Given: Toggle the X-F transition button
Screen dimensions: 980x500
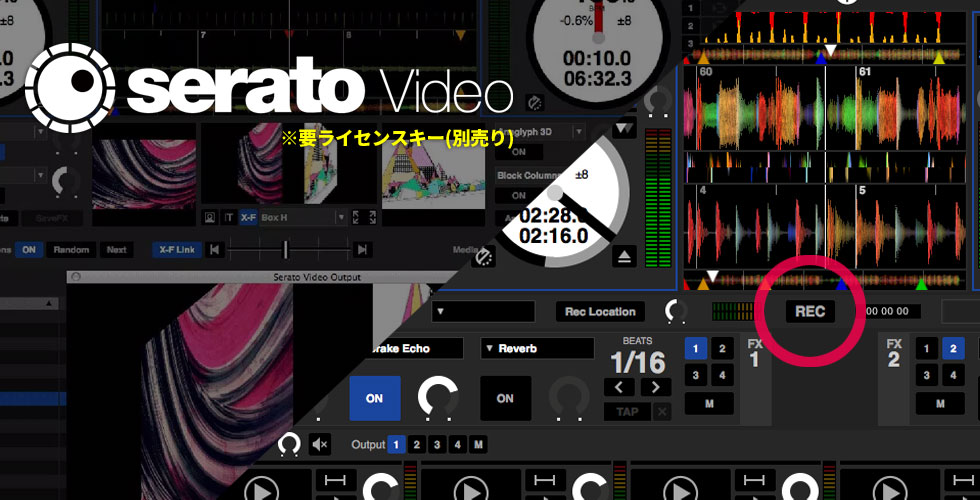Looking at the screenshot, I should 249,218.
